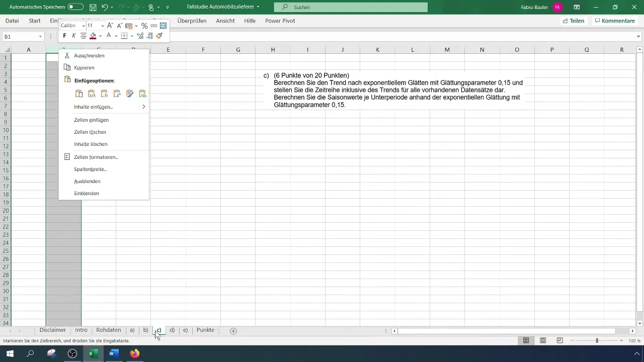
Task: Click the format painter brush icon
Action: click(x=159, y=36)
